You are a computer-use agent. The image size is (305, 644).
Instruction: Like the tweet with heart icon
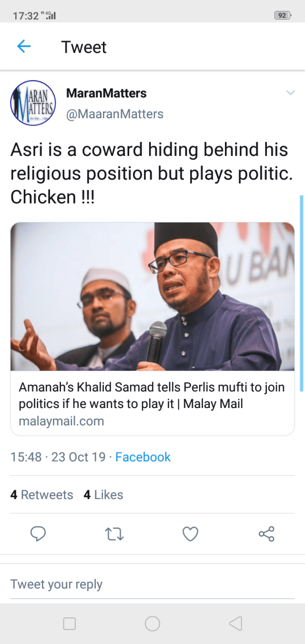click(191, 533)
